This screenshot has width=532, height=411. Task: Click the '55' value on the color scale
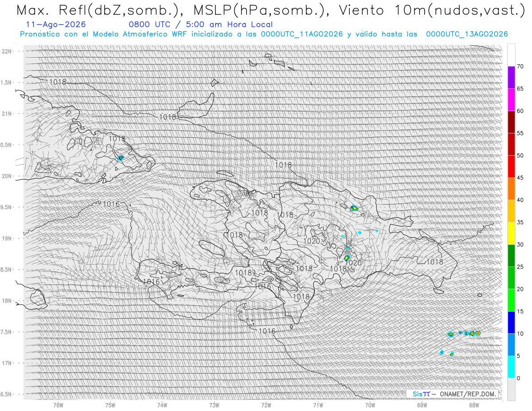coord(520,133)
